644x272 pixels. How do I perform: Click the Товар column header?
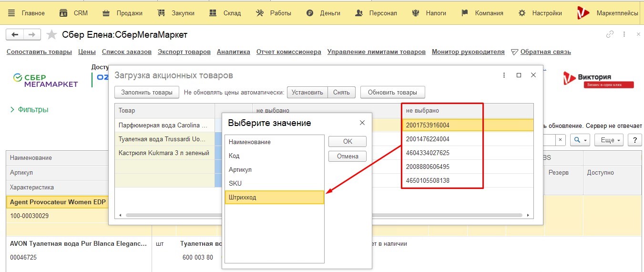pos(164,110)
